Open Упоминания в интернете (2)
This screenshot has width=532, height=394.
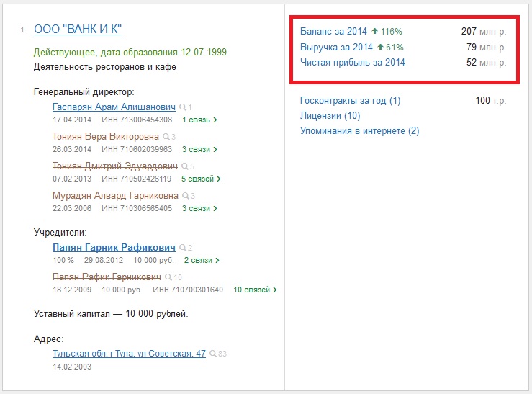pos(359,131)
